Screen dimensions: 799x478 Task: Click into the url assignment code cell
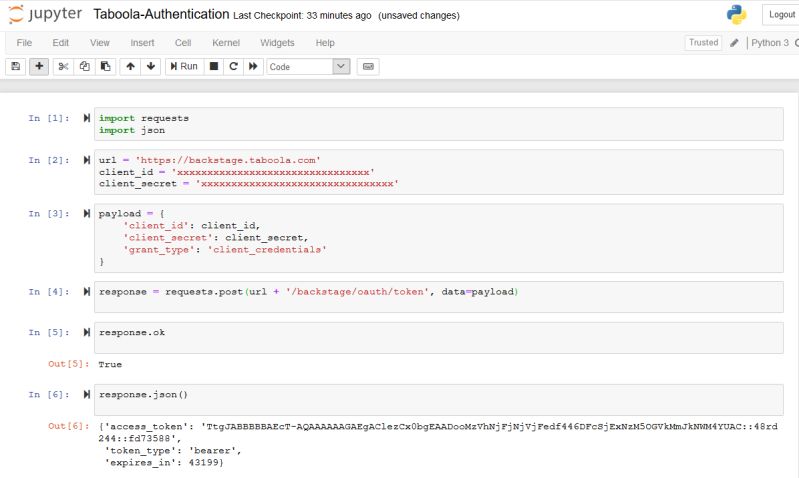439,172
